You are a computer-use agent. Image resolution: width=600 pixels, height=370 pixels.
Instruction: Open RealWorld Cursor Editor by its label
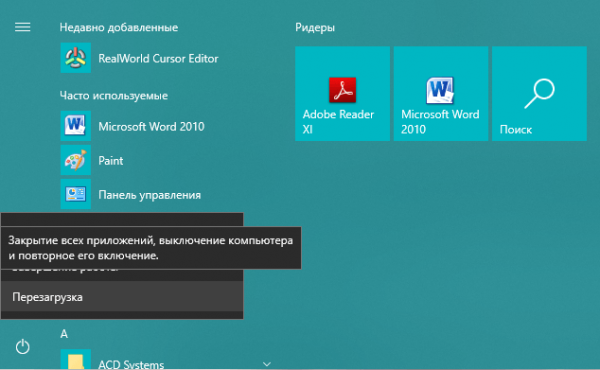(x=158, y=59)
